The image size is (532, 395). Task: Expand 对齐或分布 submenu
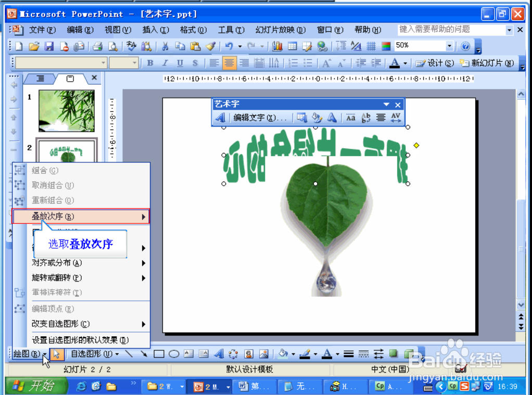click(88, 263)
